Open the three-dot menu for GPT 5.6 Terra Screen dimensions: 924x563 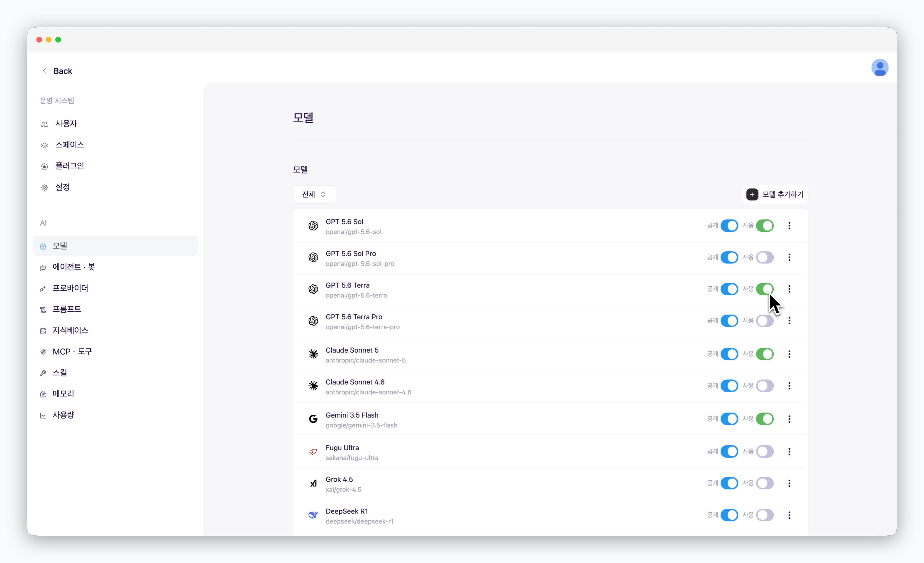click(789, 289)
